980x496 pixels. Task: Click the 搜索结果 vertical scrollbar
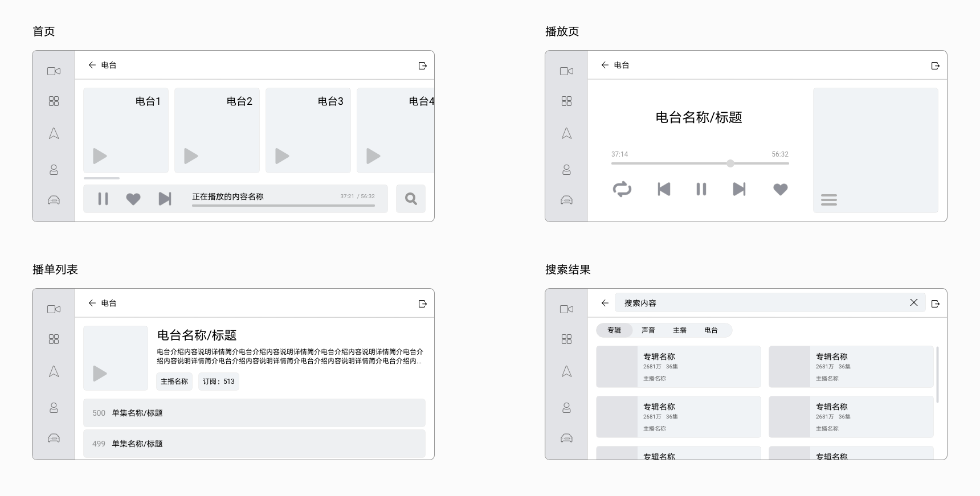pos(937,374)
